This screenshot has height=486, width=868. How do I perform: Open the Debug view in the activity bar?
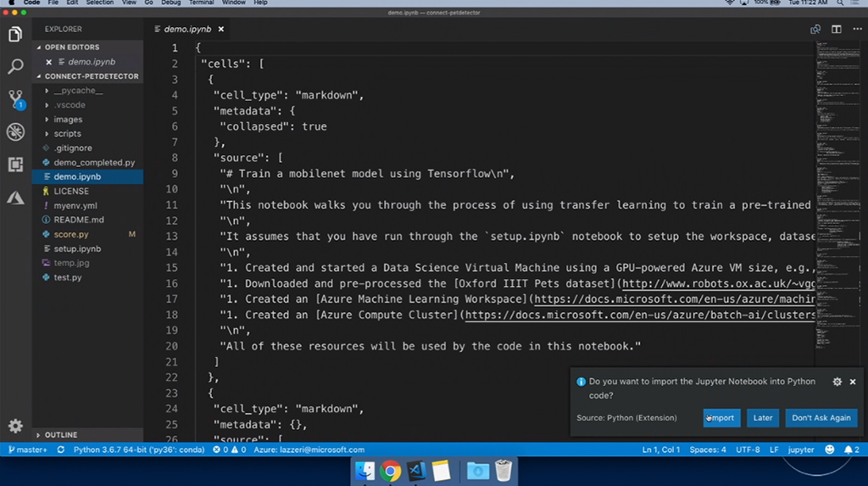click(15, 131)
